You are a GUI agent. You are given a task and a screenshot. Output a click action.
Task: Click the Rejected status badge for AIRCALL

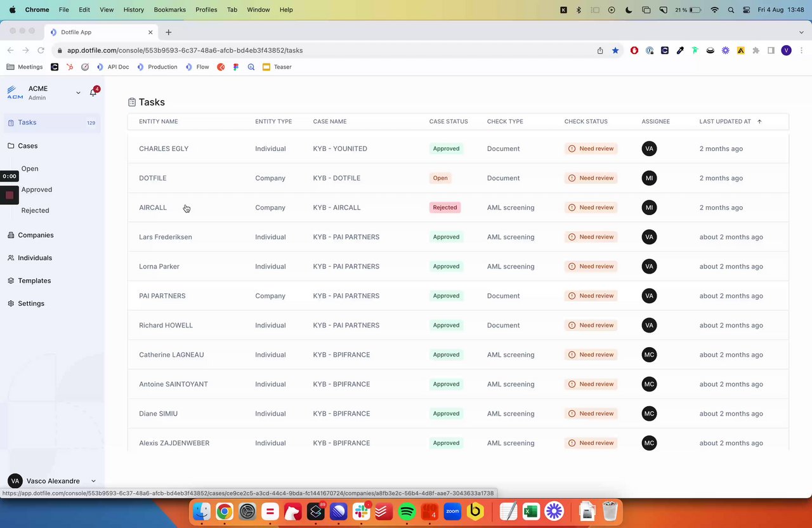445,208
